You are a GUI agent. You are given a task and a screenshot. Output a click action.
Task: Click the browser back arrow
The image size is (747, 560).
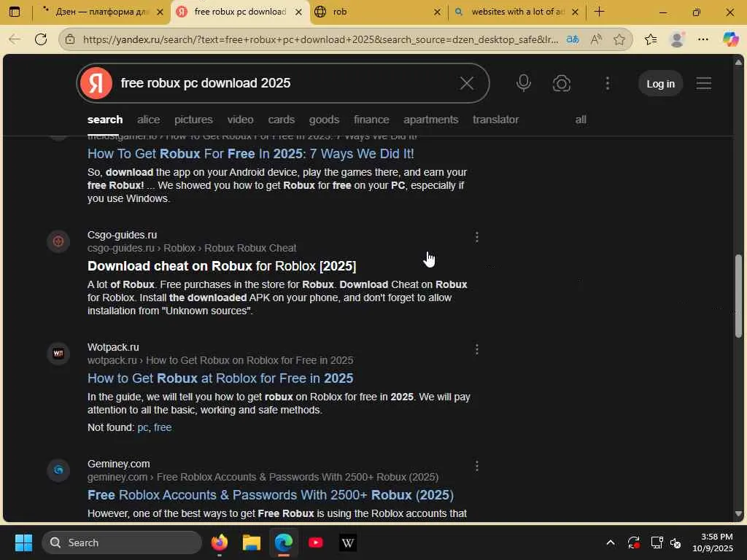(15, 39)
